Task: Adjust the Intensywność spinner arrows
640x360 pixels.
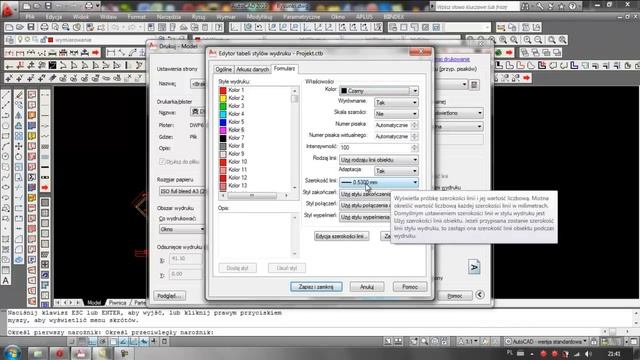Action: point(415,147)
